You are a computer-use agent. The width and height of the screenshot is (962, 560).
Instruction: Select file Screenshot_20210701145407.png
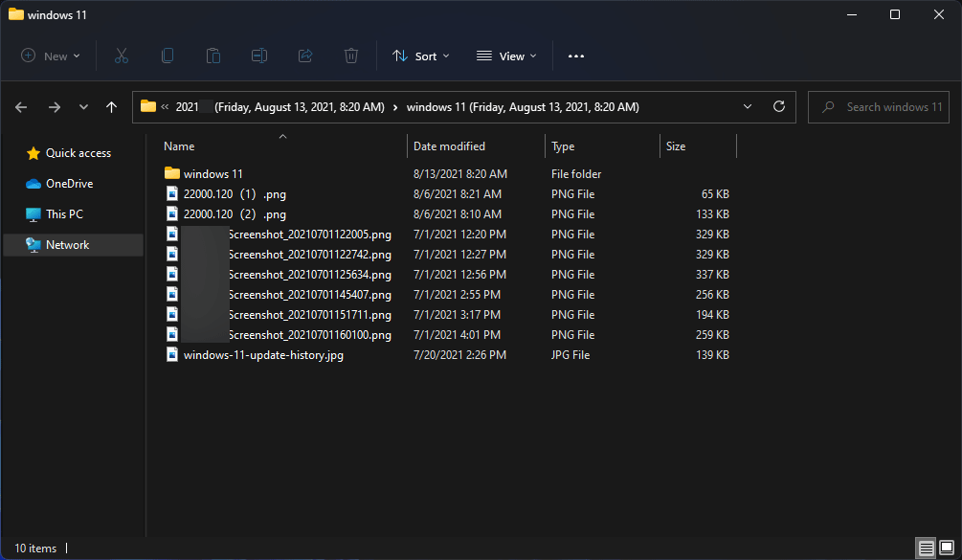(x=310, y=295)
